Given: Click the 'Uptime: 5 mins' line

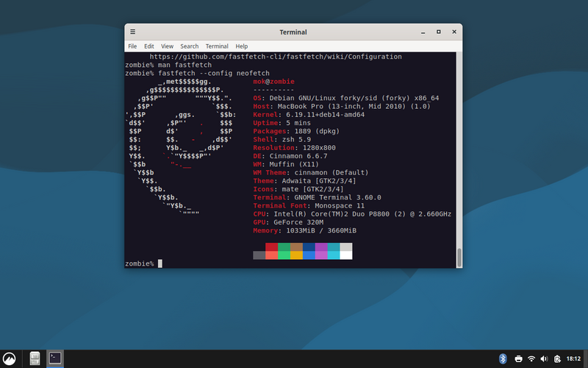Looking at the screenshot, I should pyautogui.click(x=282, y=123).
